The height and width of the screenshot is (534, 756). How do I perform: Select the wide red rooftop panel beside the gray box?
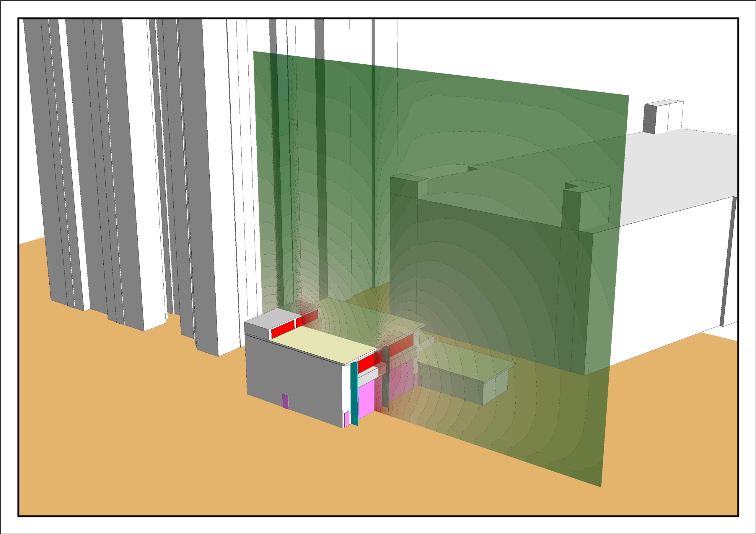283,328
